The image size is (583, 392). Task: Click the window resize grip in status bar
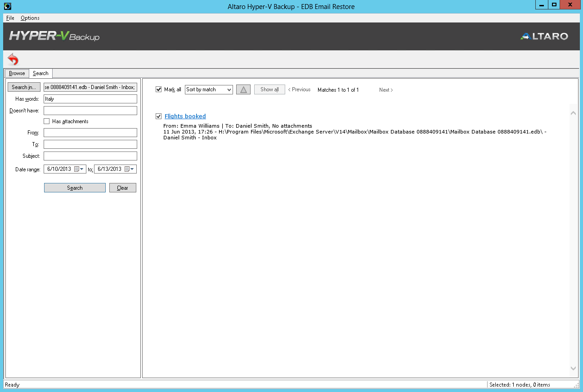pos(576,385)
